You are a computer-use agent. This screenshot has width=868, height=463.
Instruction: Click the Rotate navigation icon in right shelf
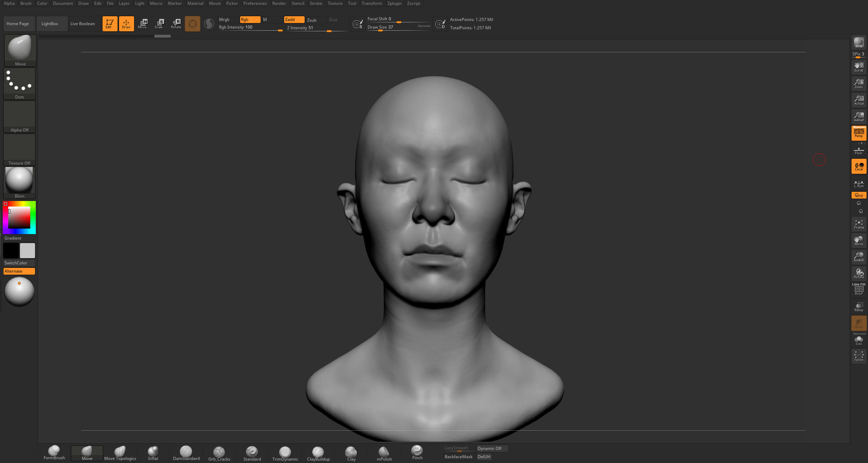click(859, 274)
